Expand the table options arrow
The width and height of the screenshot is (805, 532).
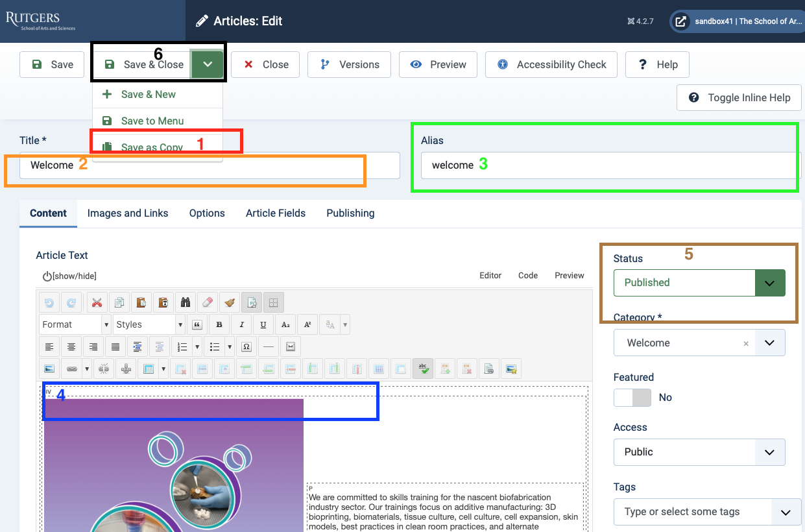[x=163, y=369]
